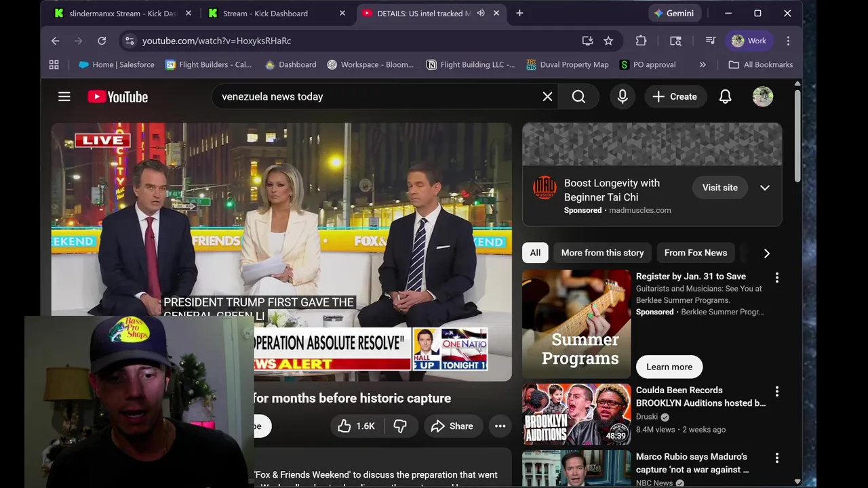The height and width of the screenshot is (488, 868).
Task: View site information icon in address bar
Action: click(130, 41)
